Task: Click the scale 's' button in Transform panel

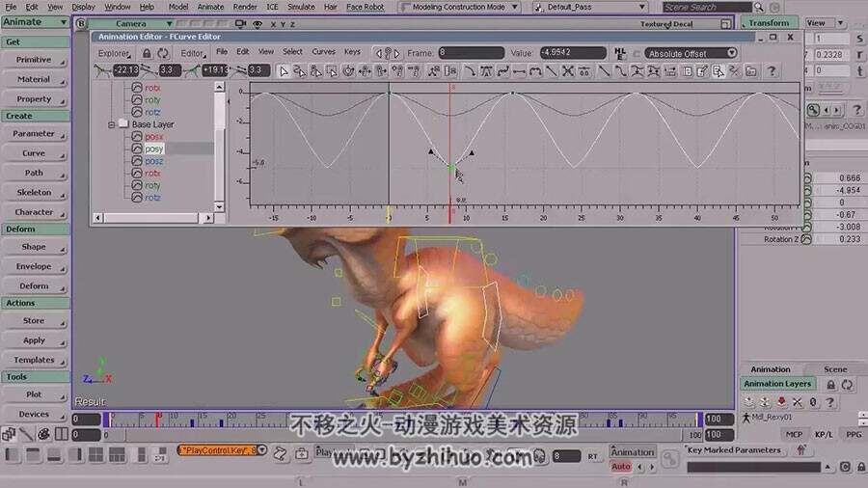Action: pos(859,39)
